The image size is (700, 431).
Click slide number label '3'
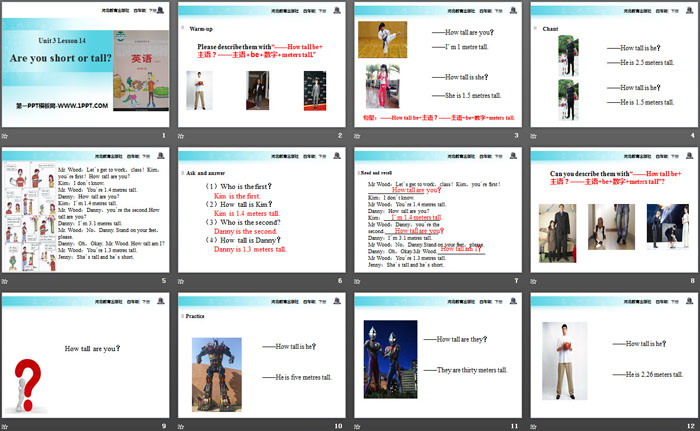(x=517, y=135)
